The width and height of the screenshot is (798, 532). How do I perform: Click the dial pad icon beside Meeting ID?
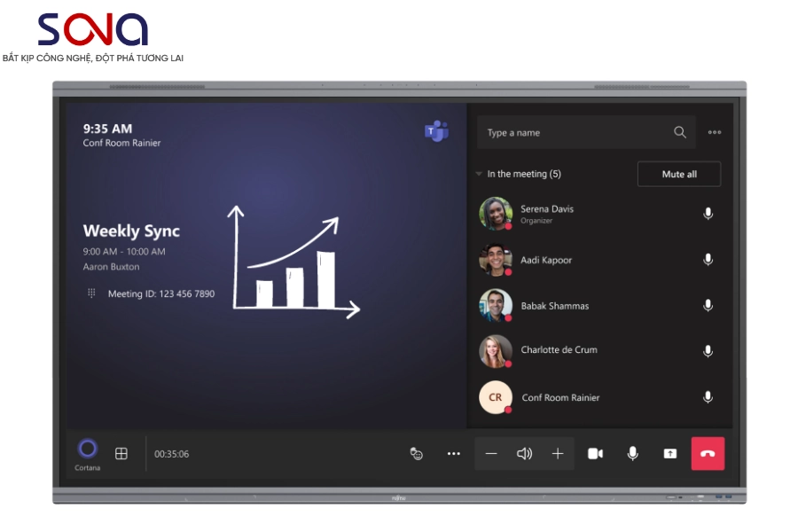click(x=90, y=293)
